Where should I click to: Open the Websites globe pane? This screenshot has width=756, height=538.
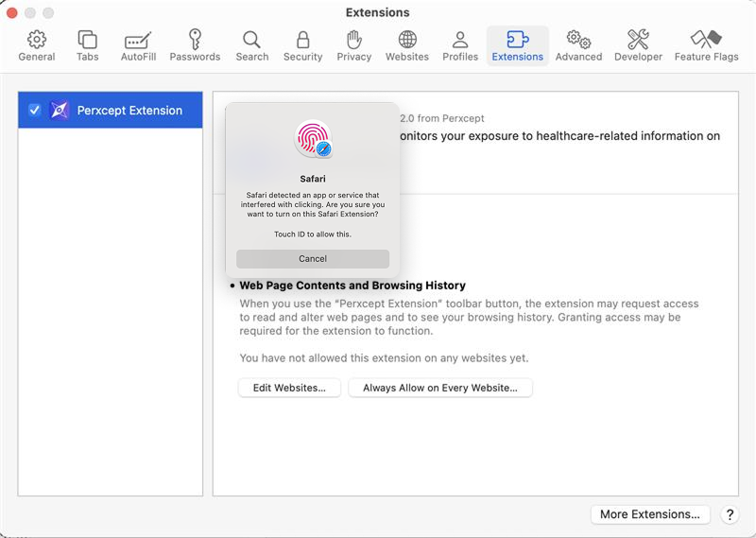[406, 45]
